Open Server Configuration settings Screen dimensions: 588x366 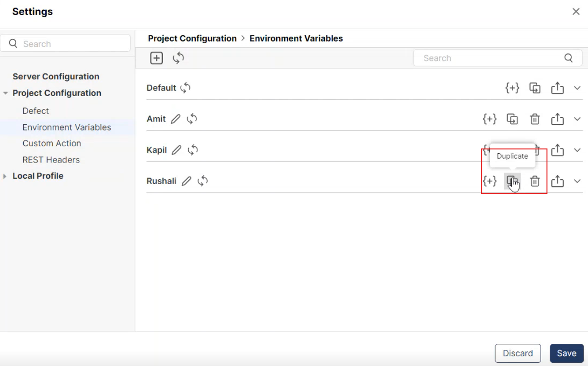pyautogui.click(x=56, y=77)
